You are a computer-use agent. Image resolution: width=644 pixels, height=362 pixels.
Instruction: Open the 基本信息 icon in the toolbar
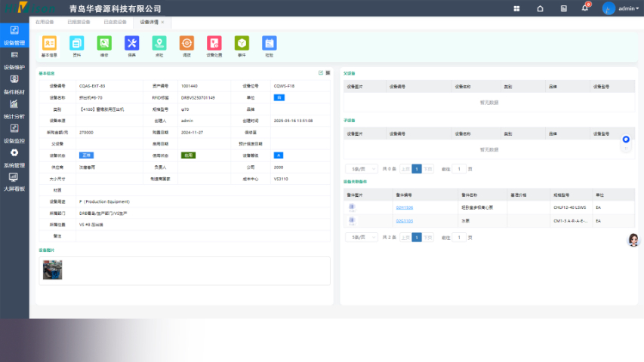(48, 44)
